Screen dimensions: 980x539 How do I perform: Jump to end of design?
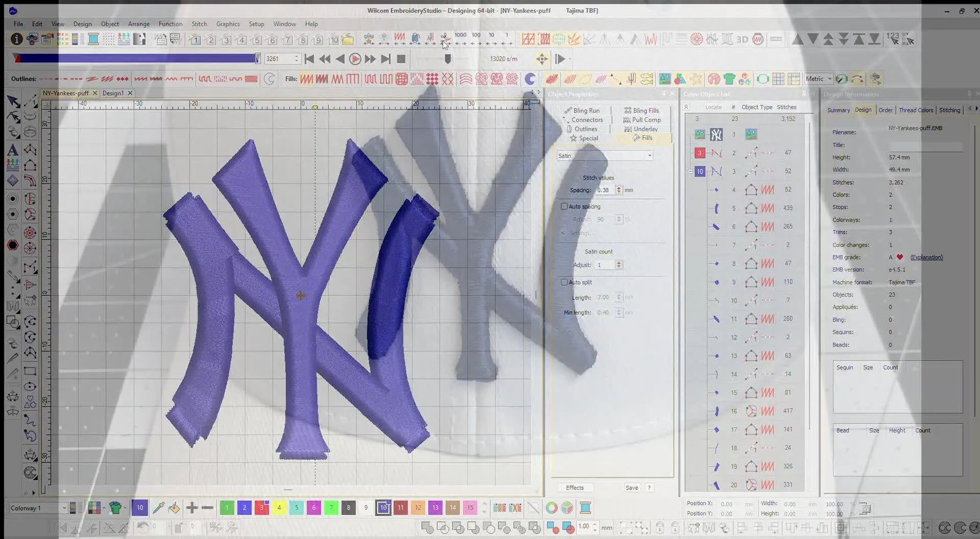tap(386, 59)
